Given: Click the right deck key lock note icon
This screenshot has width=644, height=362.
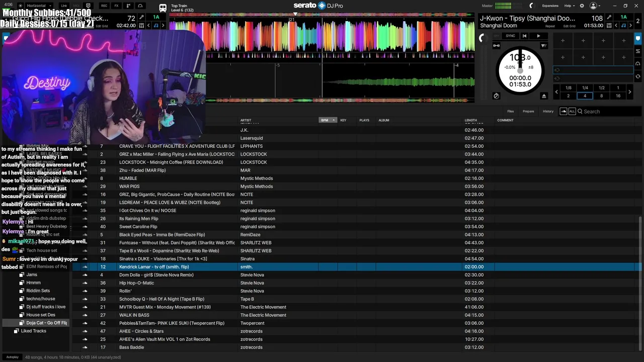Looking at the screenshot, I should point(623,25).
